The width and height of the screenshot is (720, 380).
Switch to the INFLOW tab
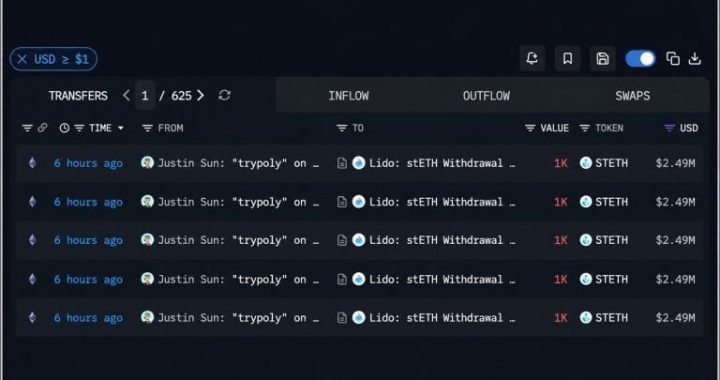pos(348,95)
